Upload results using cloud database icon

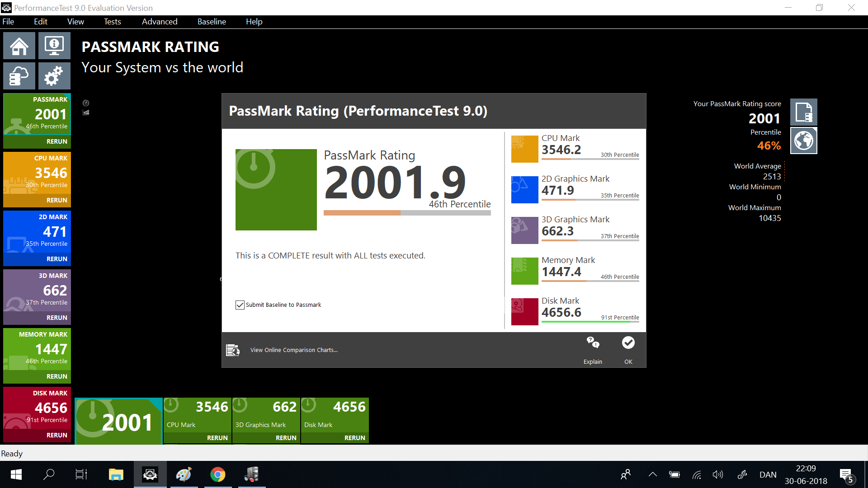[19, 76]
